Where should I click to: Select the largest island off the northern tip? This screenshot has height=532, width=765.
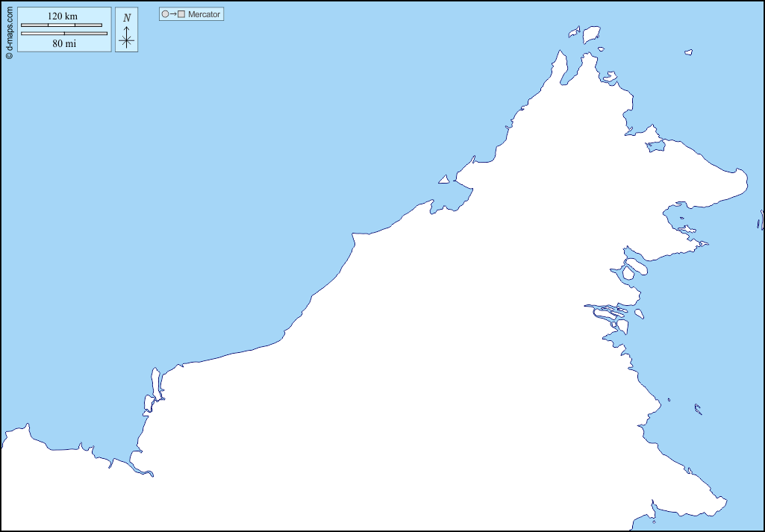[591, 35]
